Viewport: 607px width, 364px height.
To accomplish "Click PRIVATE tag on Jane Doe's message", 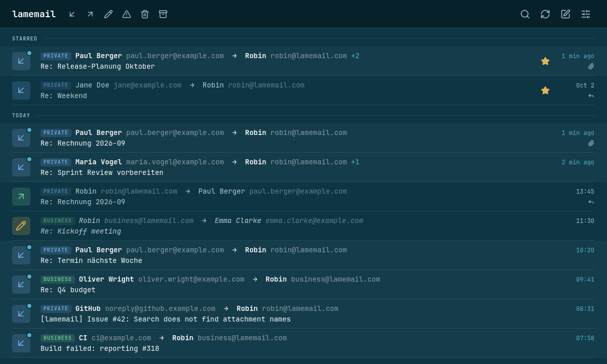I will [56, 85].
